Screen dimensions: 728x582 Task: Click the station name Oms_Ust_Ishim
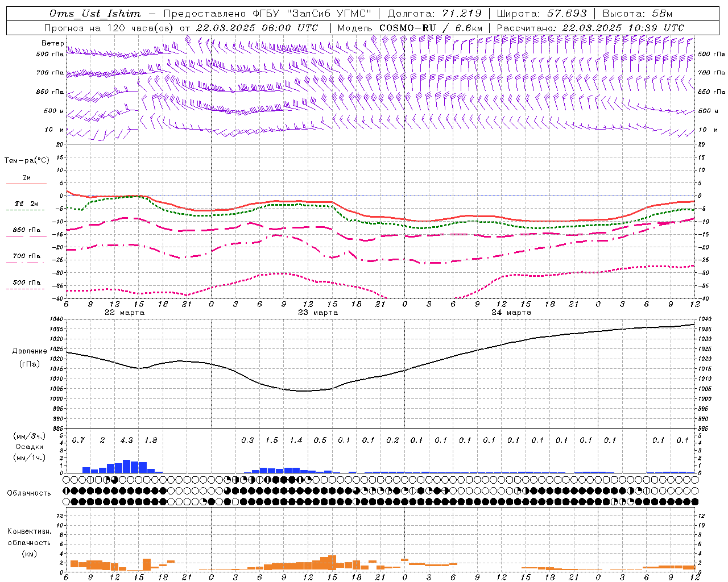coord(95,14)
